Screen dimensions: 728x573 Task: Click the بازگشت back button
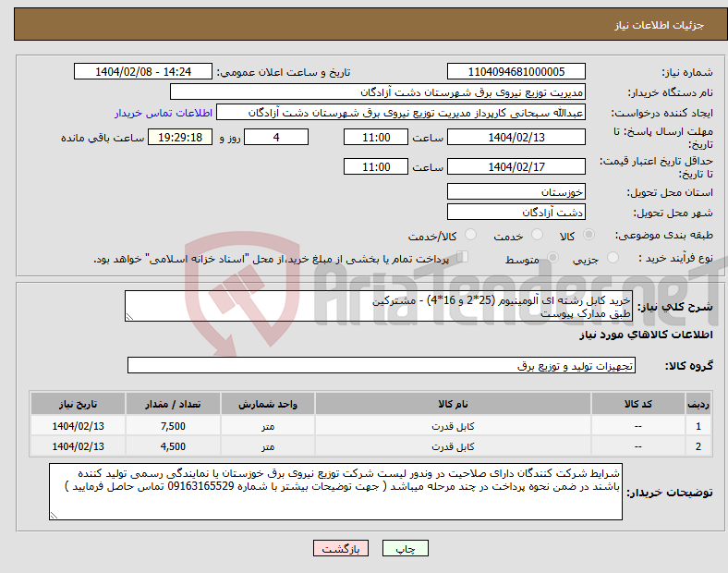click(341, 548)
